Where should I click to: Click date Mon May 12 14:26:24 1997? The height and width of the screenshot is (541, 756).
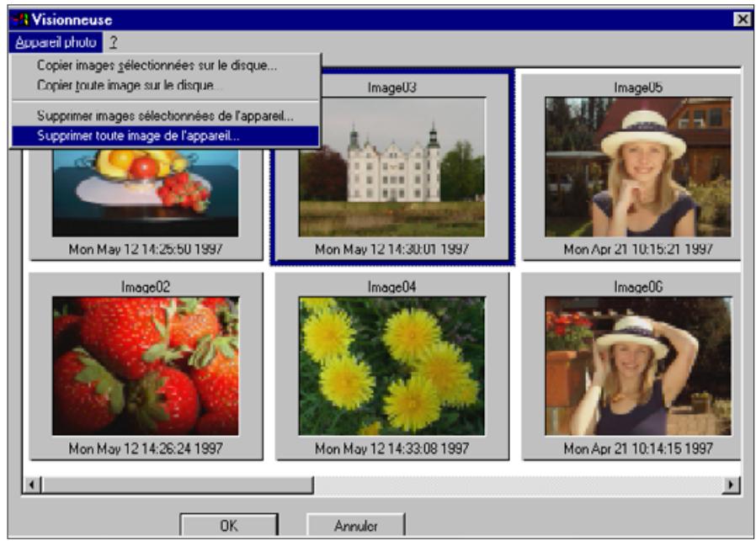146,448
